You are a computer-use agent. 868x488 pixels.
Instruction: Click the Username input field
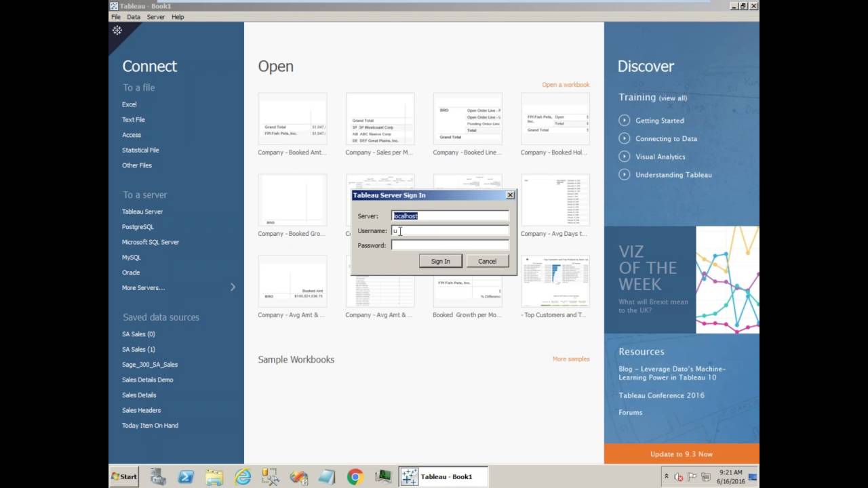point(450,230)
